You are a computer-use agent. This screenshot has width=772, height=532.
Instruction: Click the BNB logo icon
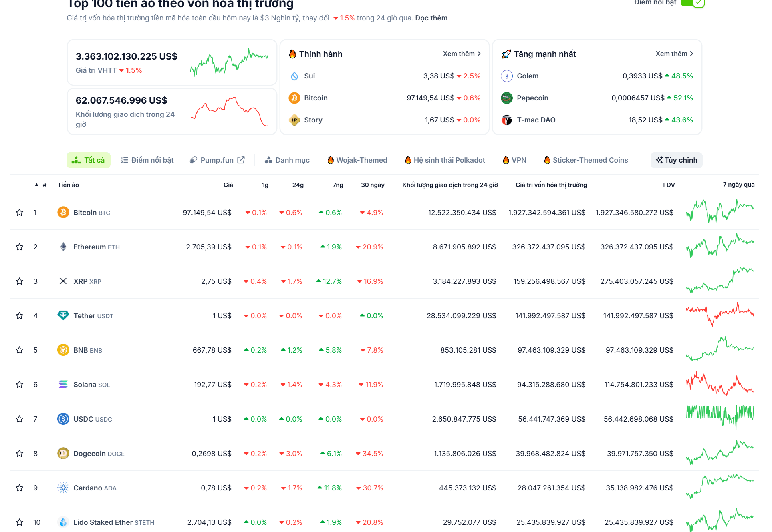click(x=63, y=350)
